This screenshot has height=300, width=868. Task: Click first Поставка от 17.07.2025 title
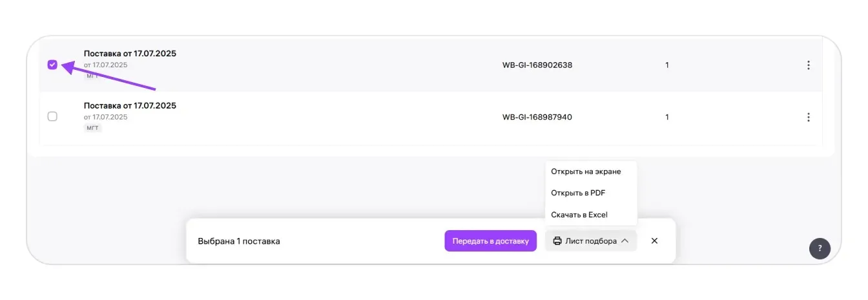[130, 54]
